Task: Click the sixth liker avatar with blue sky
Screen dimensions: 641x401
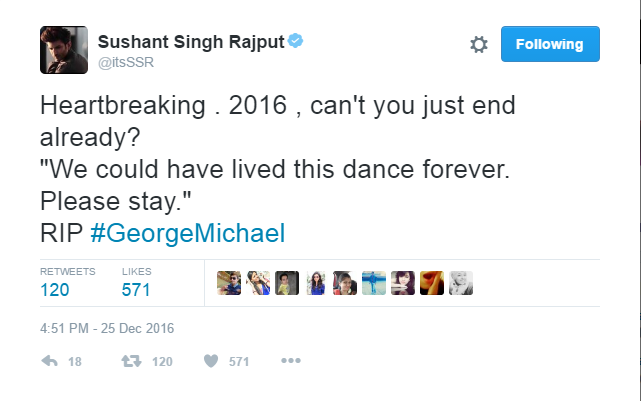Action: tap(374, 283)
